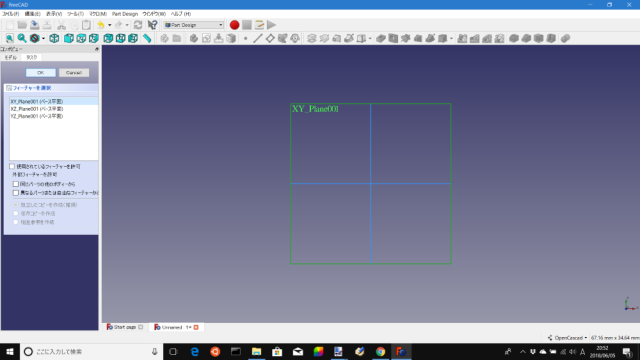
Task: Open the ウィンドウ(W) menu
Action: coord(154,14)
